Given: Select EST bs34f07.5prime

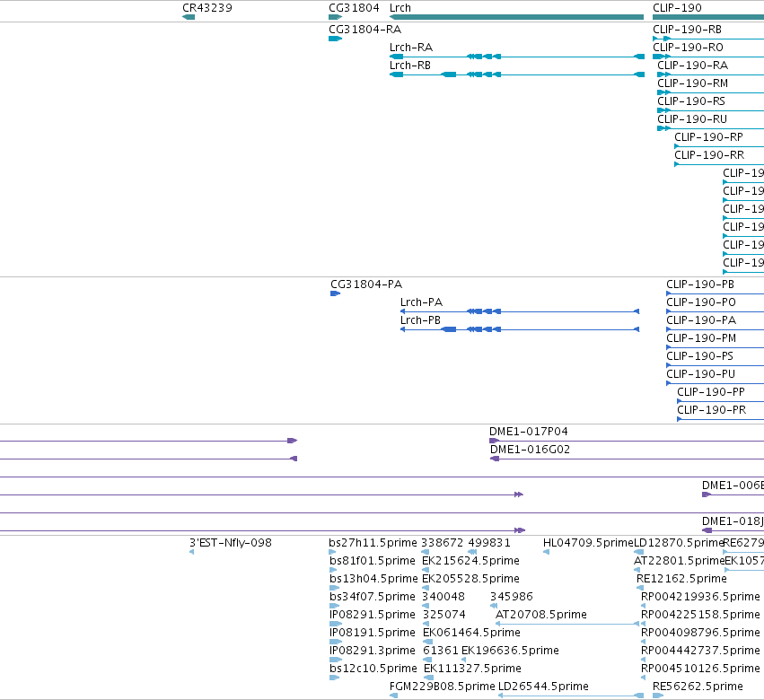Looking at the screenshot, I should [x=373, y=597].
